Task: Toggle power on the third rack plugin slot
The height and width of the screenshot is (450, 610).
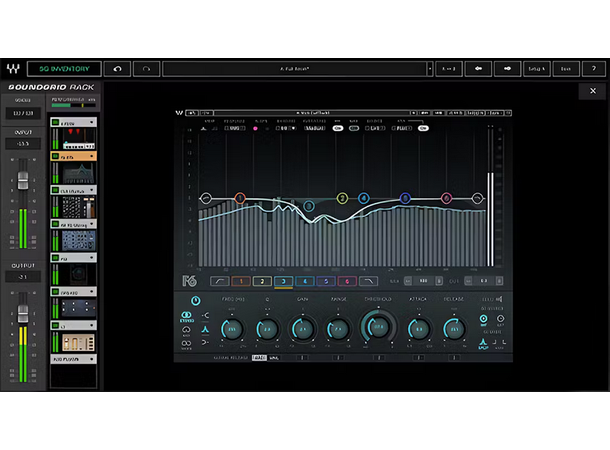Action: pyautogui.click(x=56, y=190)
